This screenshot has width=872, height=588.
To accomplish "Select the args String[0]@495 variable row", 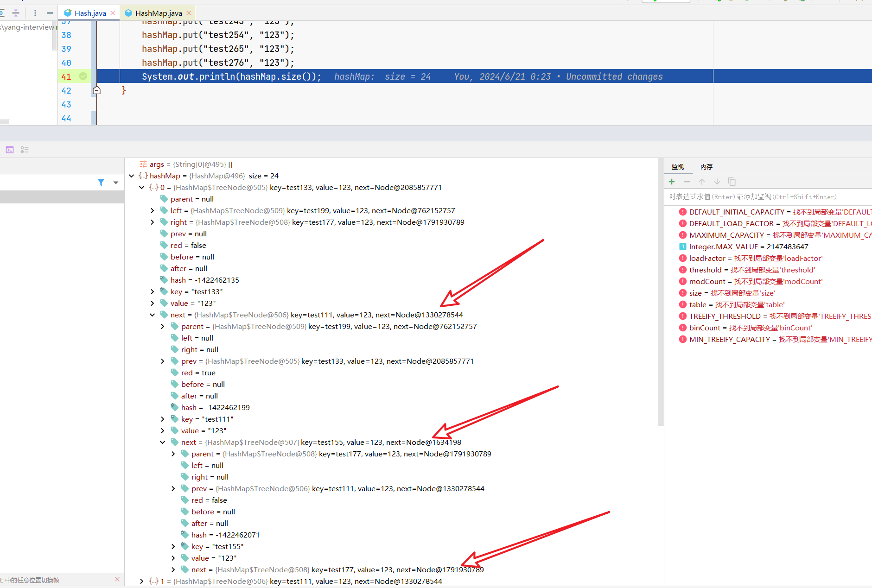I will (x=392, y=164).
